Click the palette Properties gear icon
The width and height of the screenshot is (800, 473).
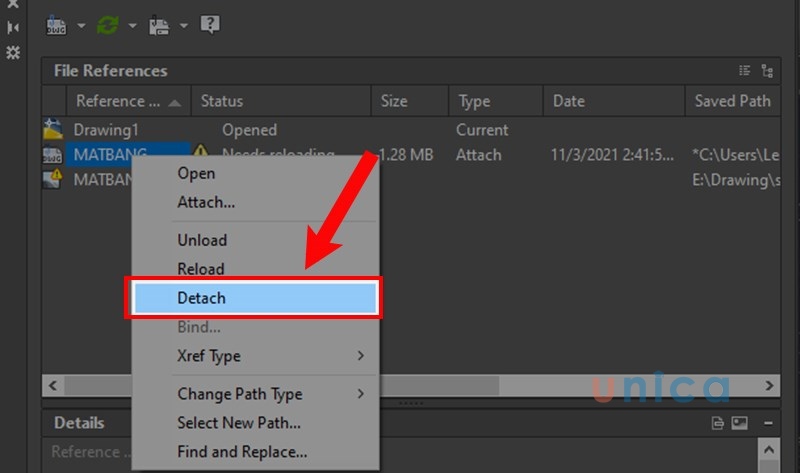[x=13, y=52]
